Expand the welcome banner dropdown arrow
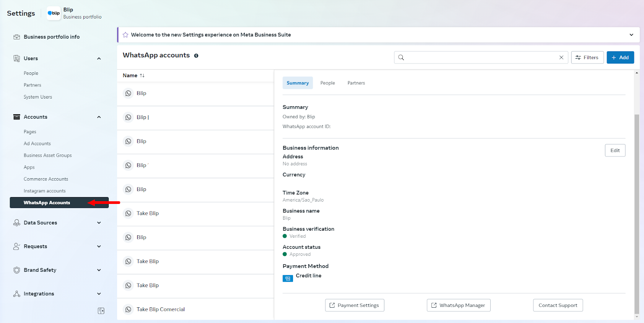This screenshot has width=644, height=323. (x=631, y=35)
